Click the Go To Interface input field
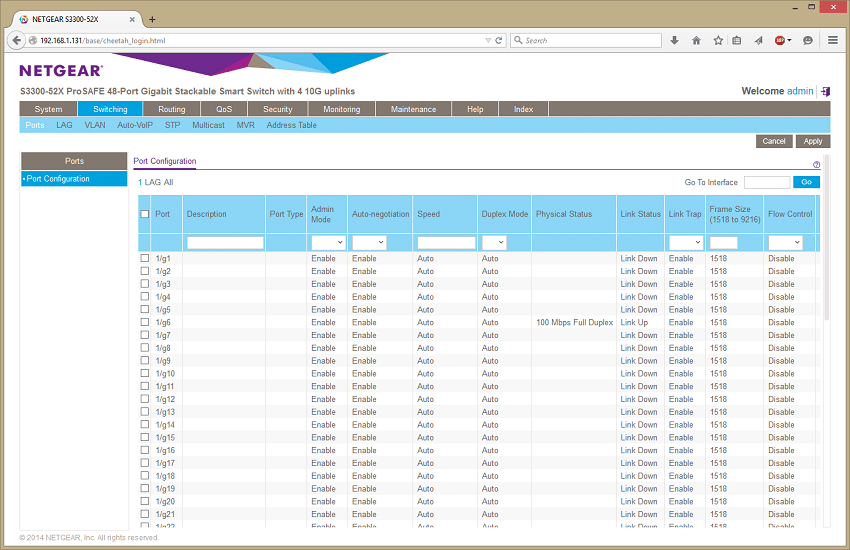 tap(767, 182)
